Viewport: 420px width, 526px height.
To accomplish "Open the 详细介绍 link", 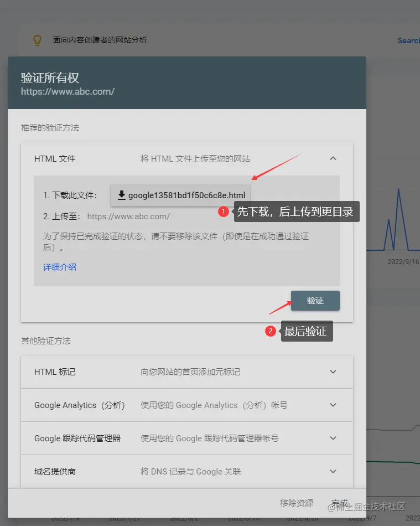I will pyautogui.click(x=60, y=267).
